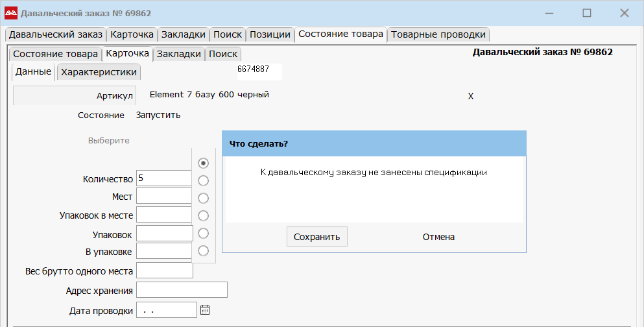Viewport: 644px width, 327px height.
Task: Click the Количество input field
Action: pyautogui.click(x=163, y=178)
